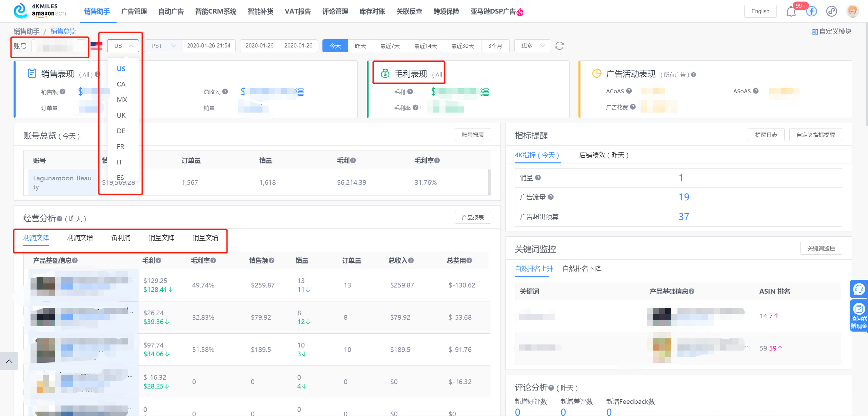Open 产品报表 from 经营分析 section

pyautogui.click(x=473, y=217)
